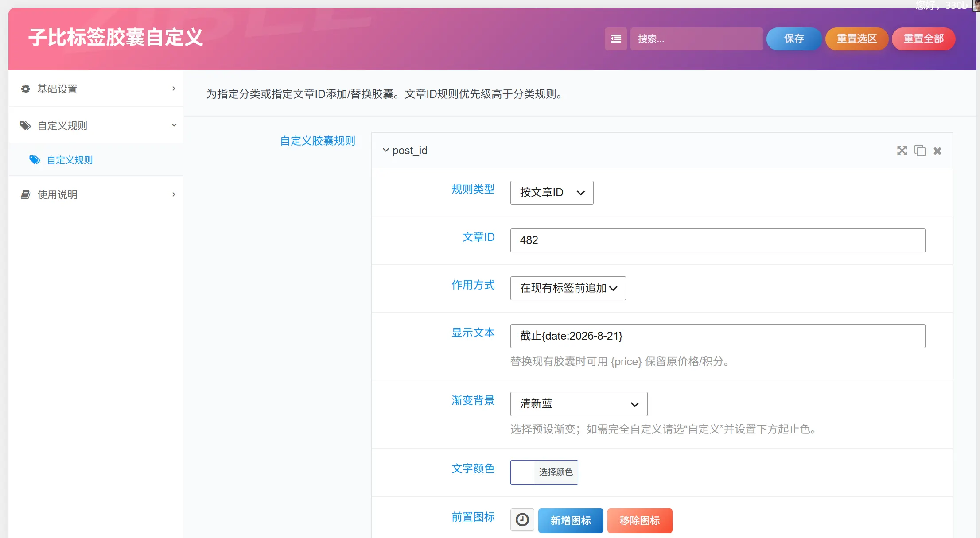Viewport: 980px width, 538px height.
Task: Click the 文章ID label
Action: pyautogui.click(x=478, y=237)
